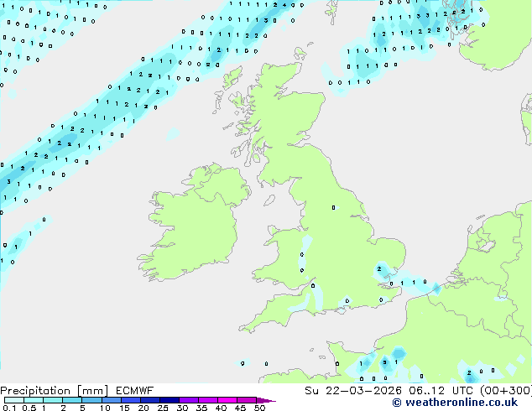
Task: Click the "Precipitation" title text
Action: click(35, 391)
